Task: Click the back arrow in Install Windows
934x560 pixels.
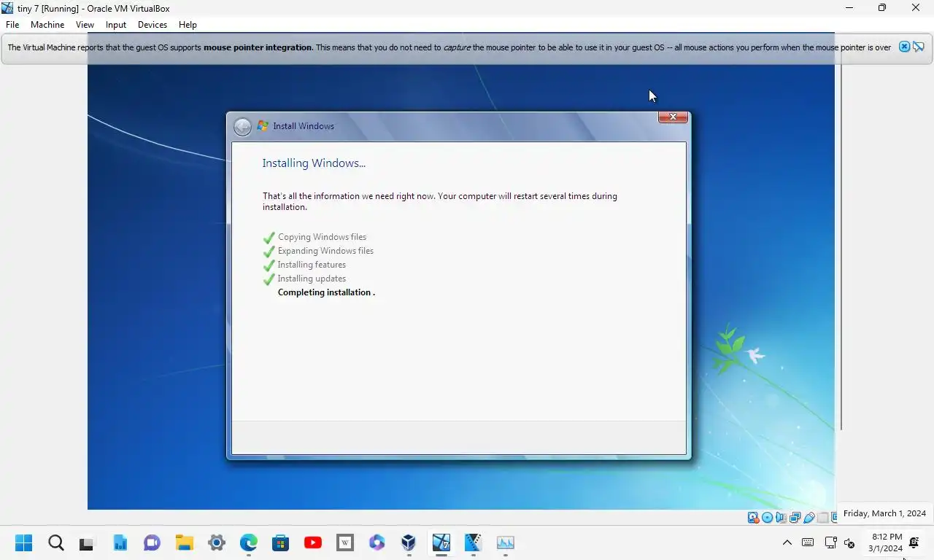Action: point(242,127)
